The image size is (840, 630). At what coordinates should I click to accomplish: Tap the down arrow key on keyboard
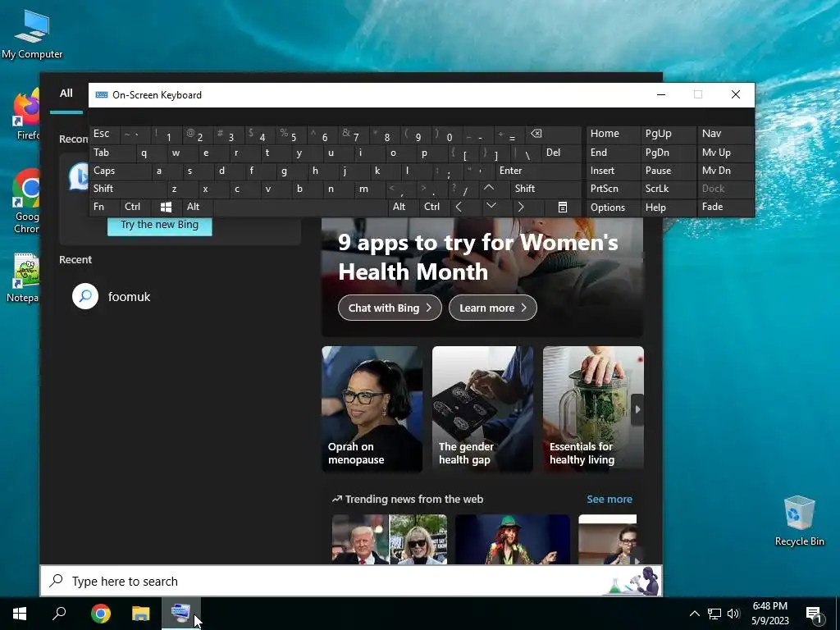point(491,207)
